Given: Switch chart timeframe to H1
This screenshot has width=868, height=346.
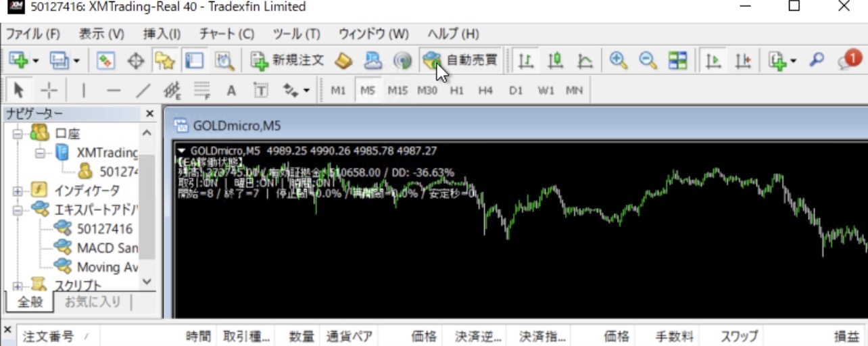Looking at the screenshot, I should tap(457, 91).
